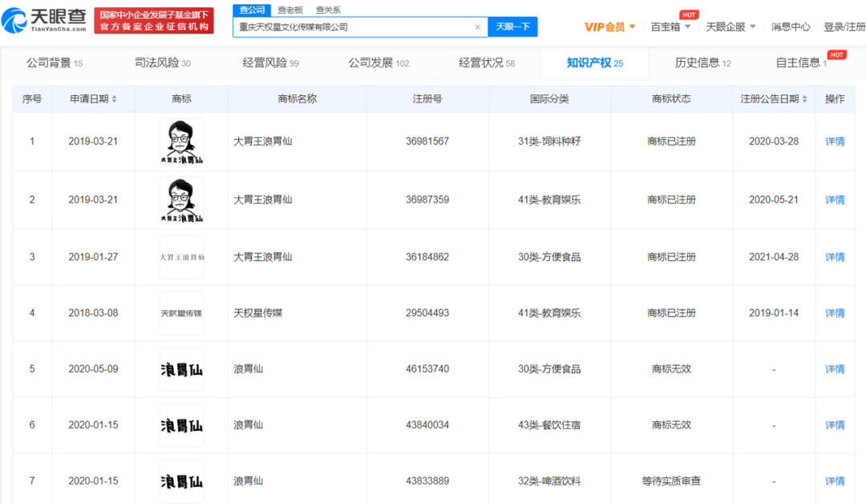Open the 公司背景 tab

[x=55, y=63]
